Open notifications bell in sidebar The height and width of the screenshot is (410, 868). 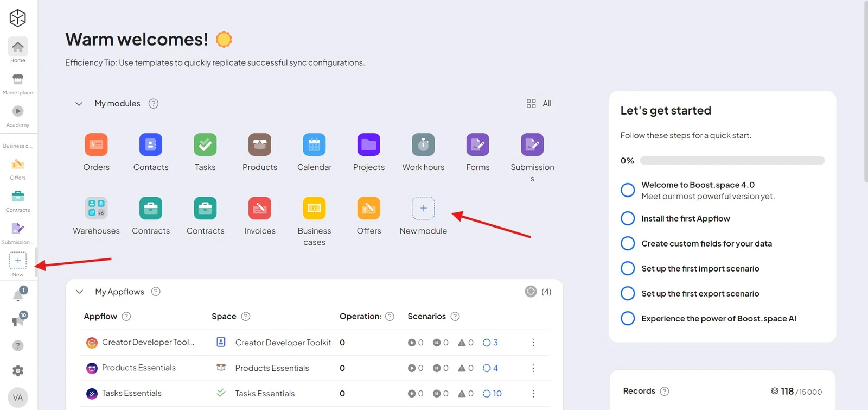18,295
